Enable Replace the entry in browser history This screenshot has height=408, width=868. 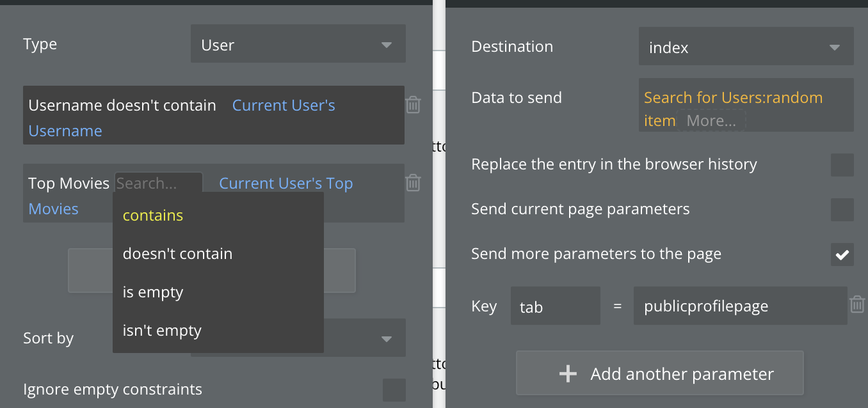[842, 165]
